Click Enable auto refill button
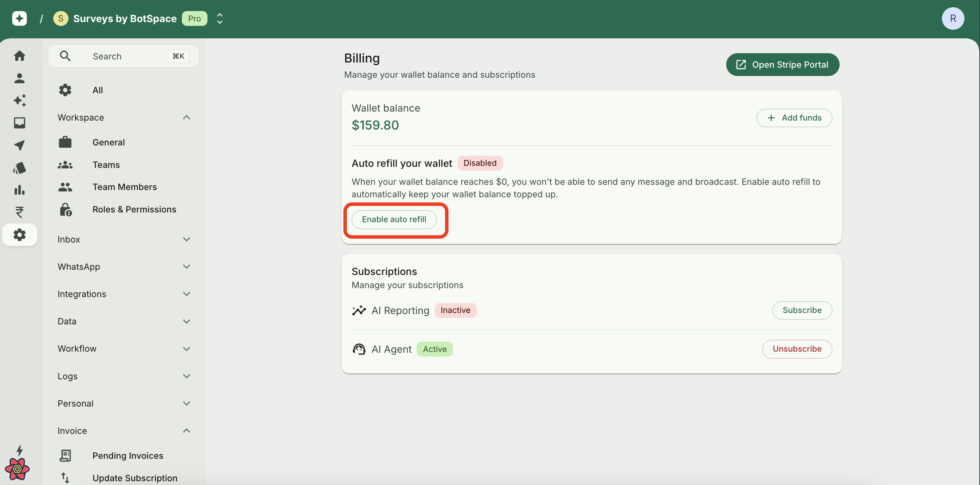The height and width of the screenshot is (485, 980). pyautogui.click(x=394, y=219)
